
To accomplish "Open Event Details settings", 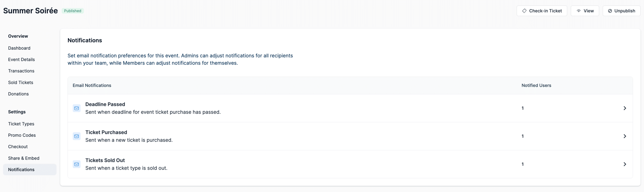I will pyautogui.click(x=21, y=59).
